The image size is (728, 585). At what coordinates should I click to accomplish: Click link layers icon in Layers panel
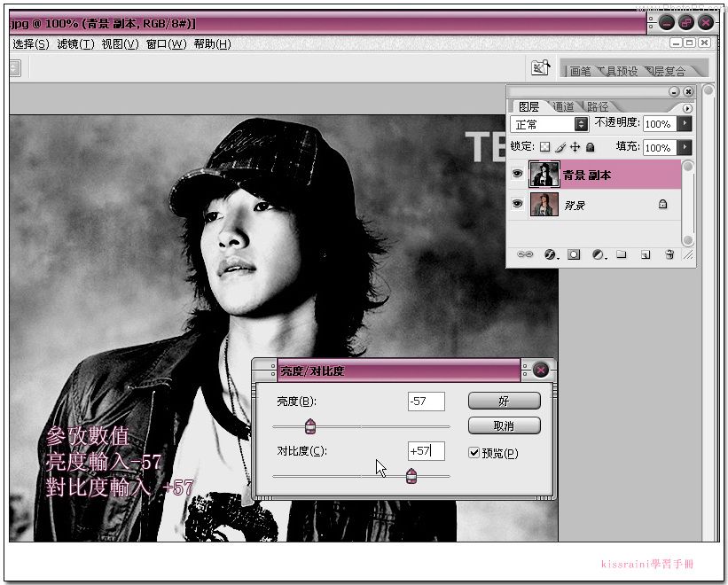[525, 254]
